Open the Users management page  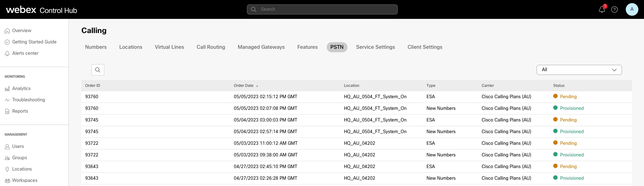[x=18, y=147]
